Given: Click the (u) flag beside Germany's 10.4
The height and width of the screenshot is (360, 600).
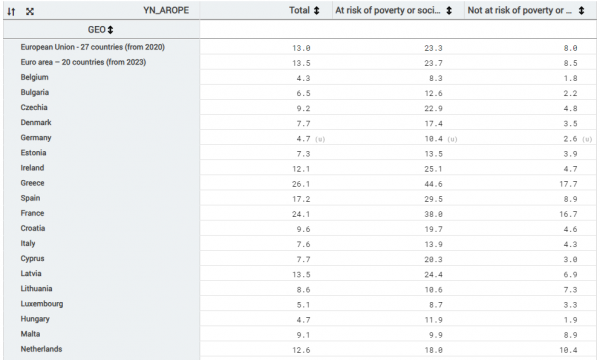Looking at the screenshot, I should [452, 139].
